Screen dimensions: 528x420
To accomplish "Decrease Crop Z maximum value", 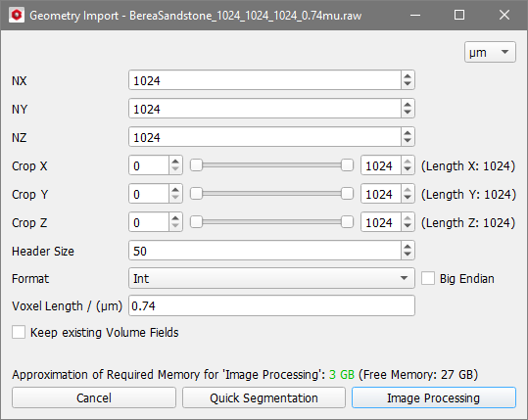I will [408, 226].
